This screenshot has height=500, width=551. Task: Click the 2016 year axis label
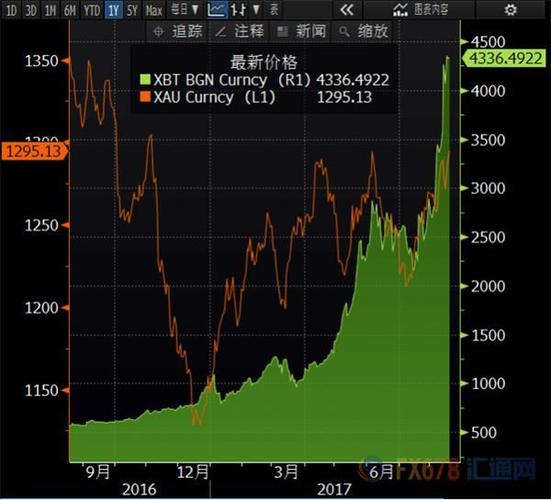tap(139, 489)
